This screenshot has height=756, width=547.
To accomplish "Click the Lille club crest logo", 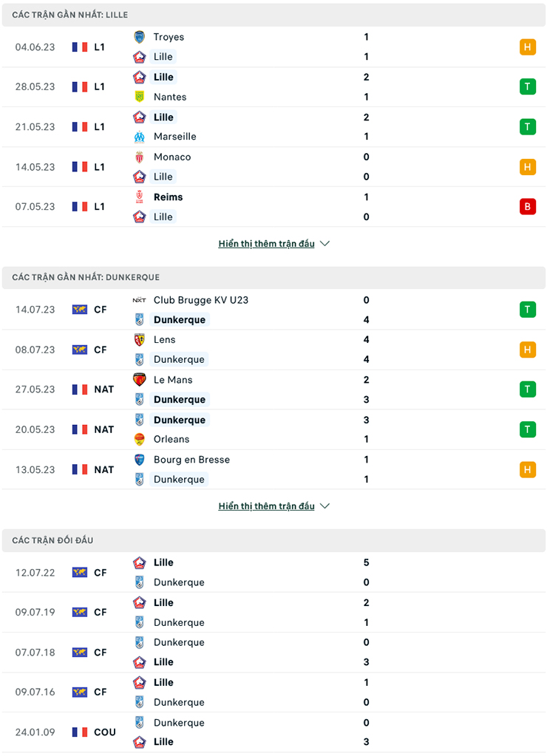I will (139, 56).
